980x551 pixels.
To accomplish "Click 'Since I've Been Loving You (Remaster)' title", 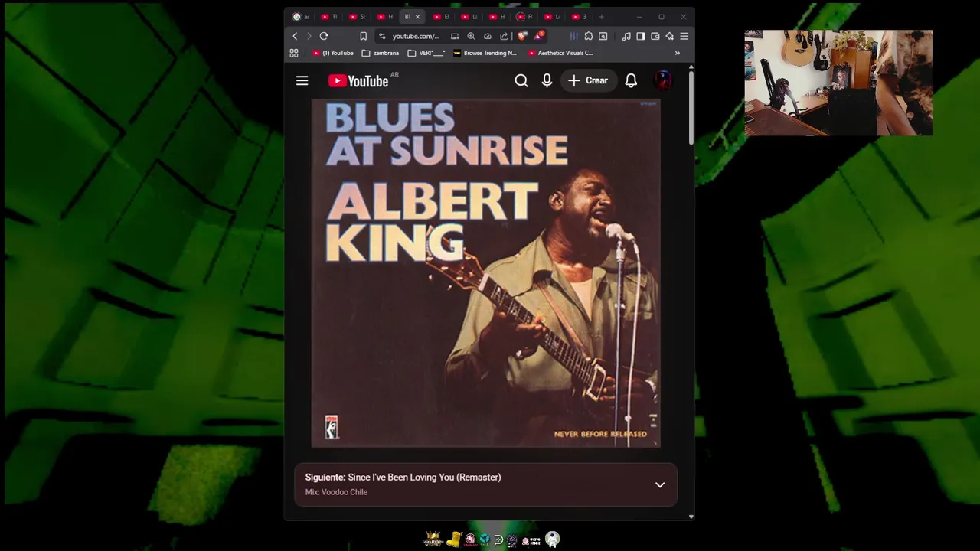I will pyautogui.click(x=424, y=477).
